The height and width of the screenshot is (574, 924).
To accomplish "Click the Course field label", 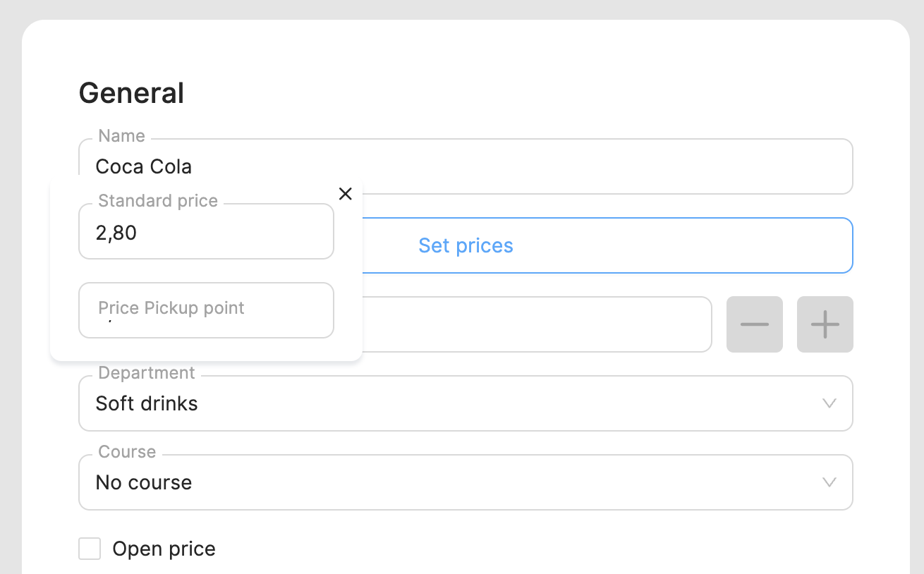I will 127,452.
